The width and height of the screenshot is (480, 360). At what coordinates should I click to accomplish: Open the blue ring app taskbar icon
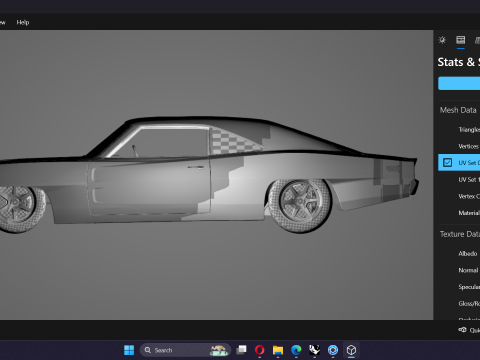coord(333,350)
